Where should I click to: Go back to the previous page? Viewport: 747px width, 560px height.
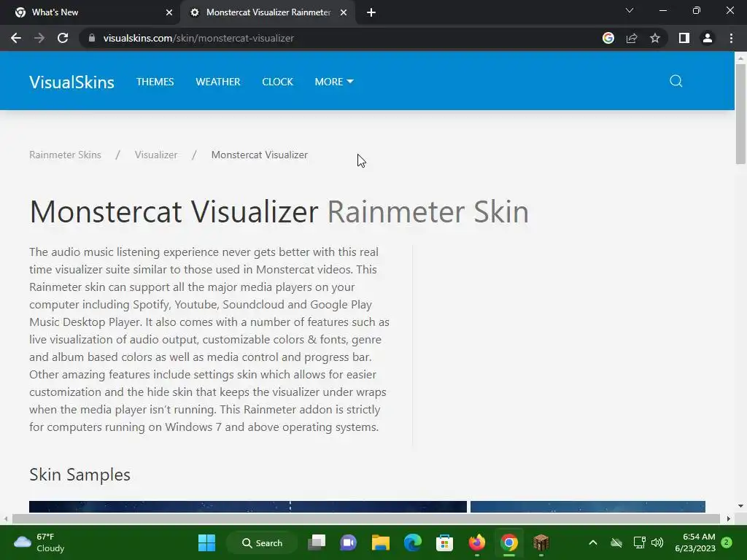[16, 38]
